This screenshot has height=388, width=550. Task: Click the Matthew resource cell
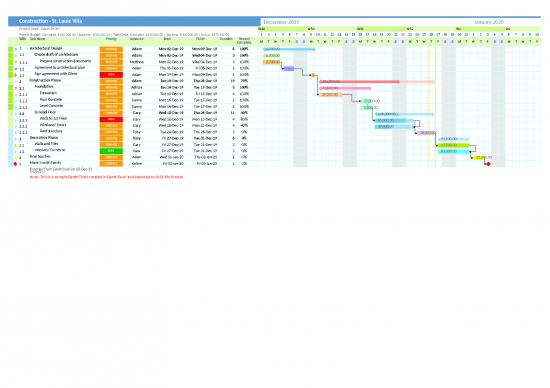137,62
